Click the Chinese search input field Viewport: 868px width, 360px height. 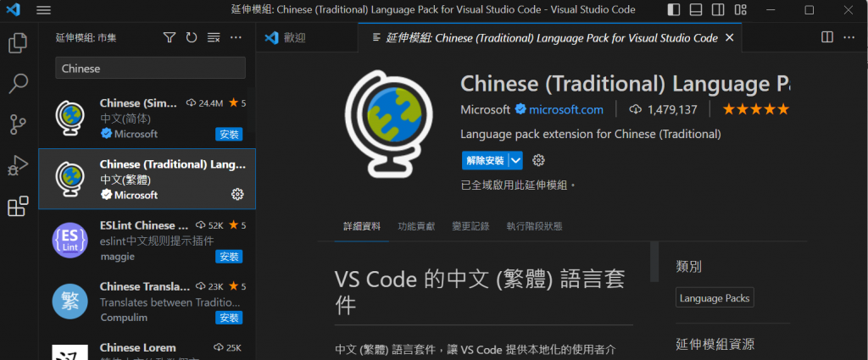pyautogui.click(x=150, y=68)
